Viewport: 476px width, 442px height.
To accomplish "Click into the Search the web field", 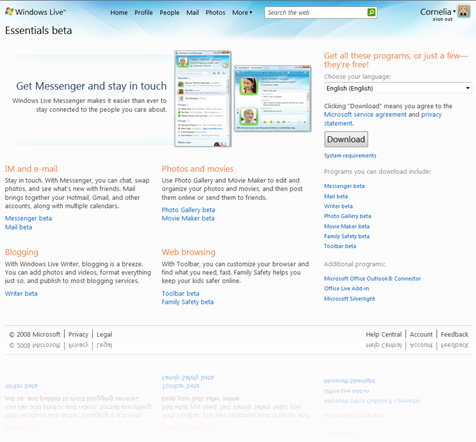I will click(x=316, y=13).
